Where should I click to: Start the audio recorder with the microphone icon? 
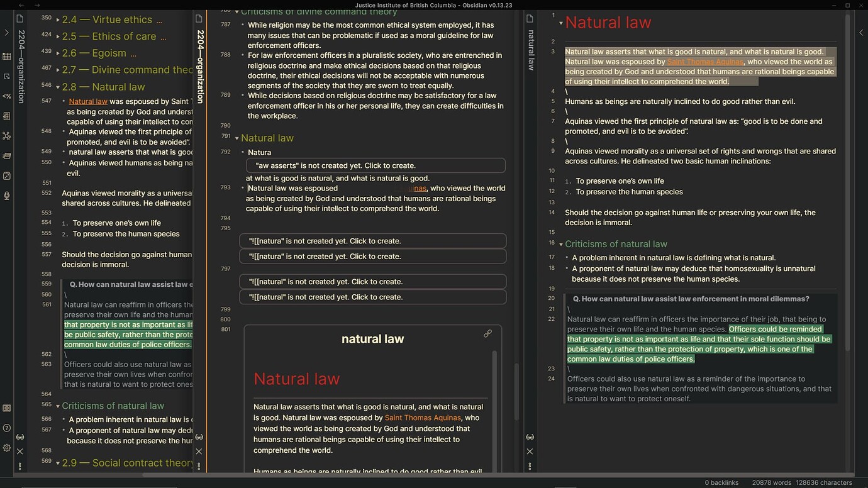[6, 196]
